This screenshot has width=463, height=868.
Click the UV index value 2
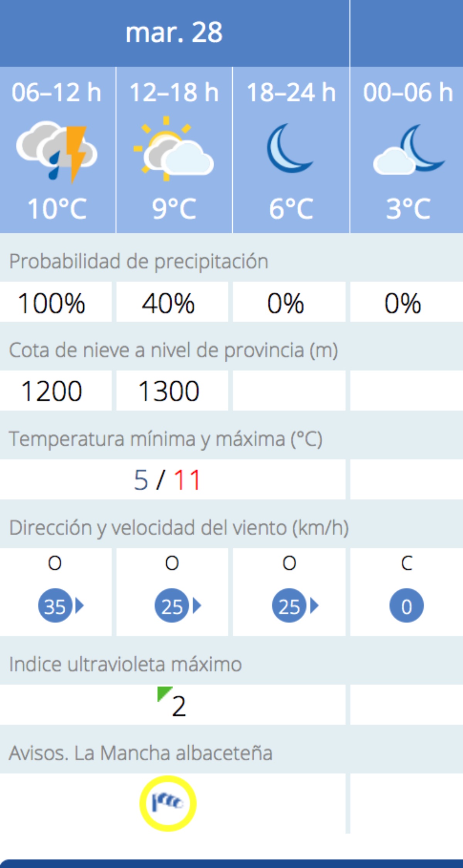point(179,707)
